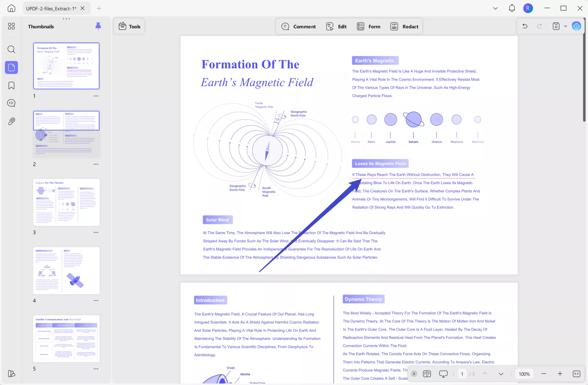Open slideshow presentation mode

[x=443, y=374]
